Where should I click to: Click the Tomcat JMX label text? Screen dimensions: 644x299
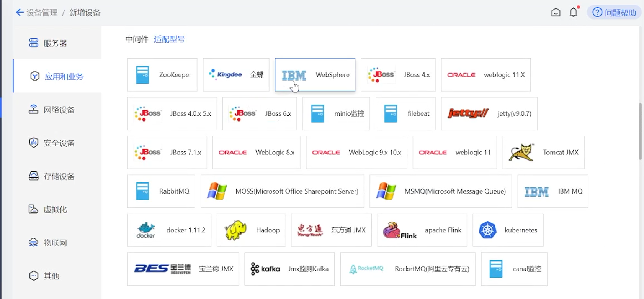tap(561, 152)
